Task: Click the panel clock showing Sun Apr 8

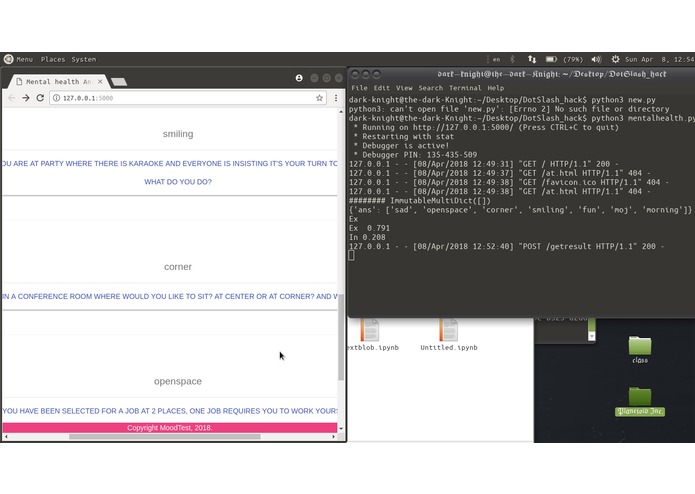Action: pos(659,59)
